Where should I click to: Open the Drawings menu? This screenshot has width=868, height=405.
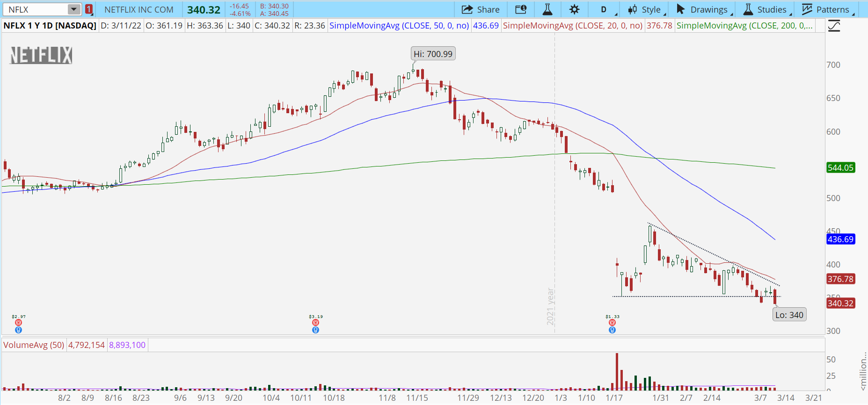coord(705,9)
